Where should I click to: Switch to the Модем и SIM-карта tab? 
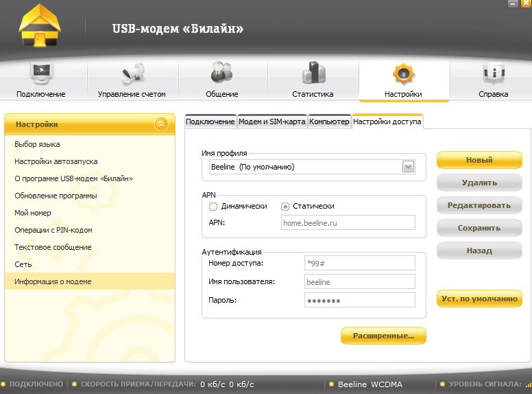click(x=272, y=121)
